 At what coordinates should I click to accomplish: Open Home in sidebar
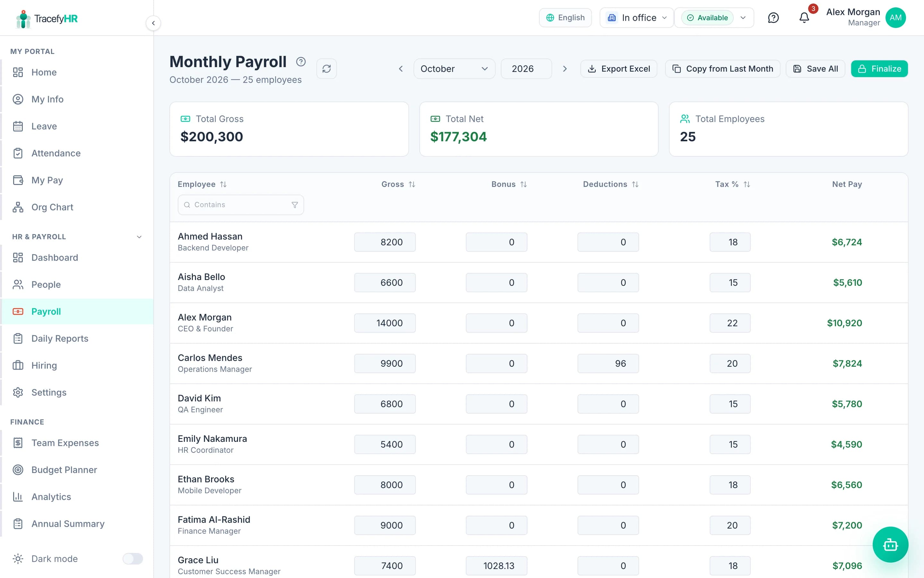pos(77,72)
